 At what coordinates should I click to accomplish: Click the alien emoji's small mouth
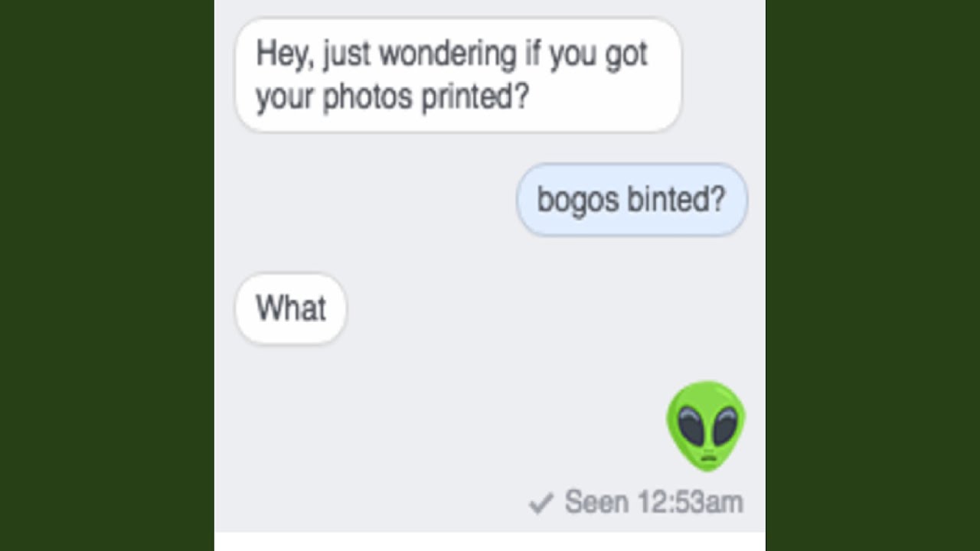pos(707,458)
